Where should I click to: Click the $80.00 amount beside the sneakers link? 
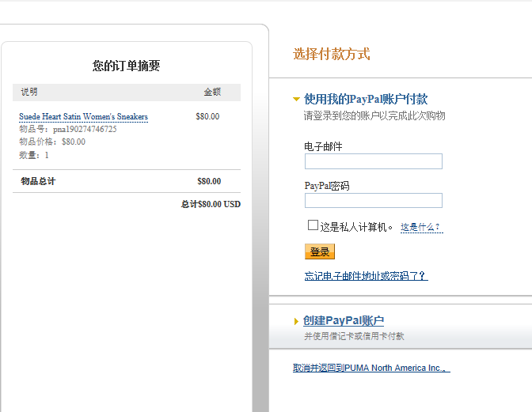point(207,116)
